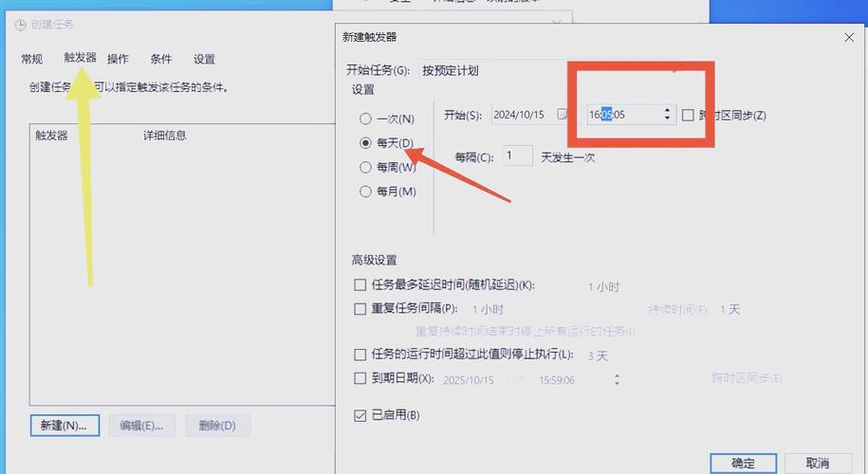
Task: Open the 操作 tab
Action: [118, 59]
